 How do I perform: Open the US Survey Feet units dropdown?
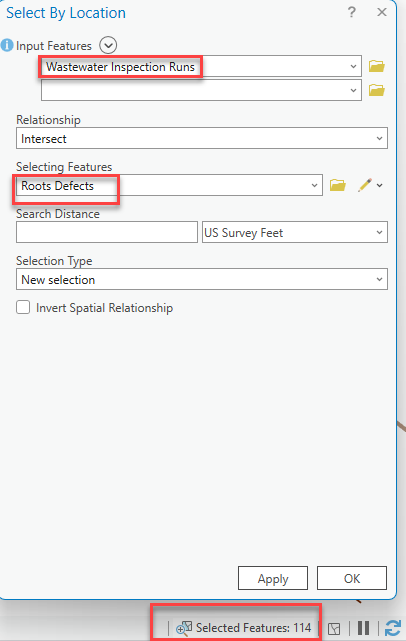(295, 232)
